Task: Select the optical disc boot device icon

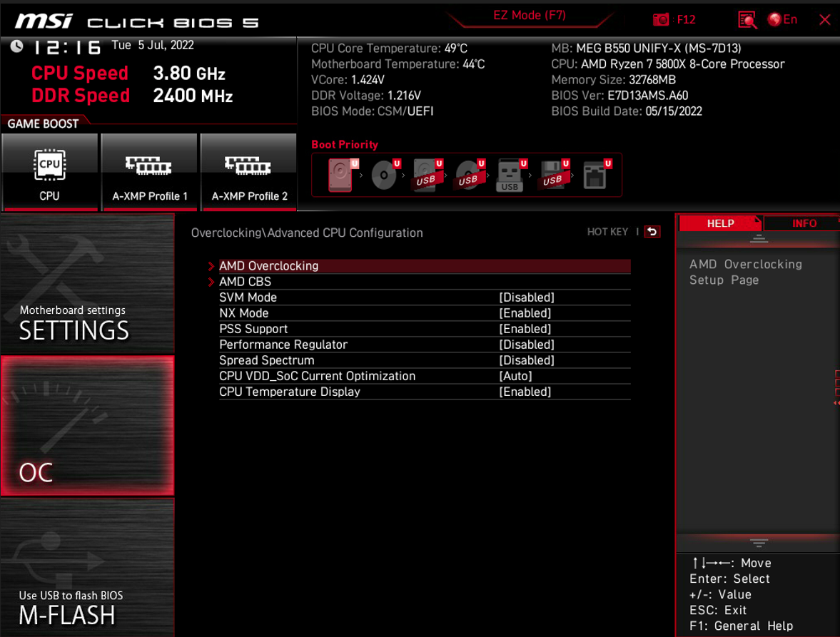Action: [385, 175]
